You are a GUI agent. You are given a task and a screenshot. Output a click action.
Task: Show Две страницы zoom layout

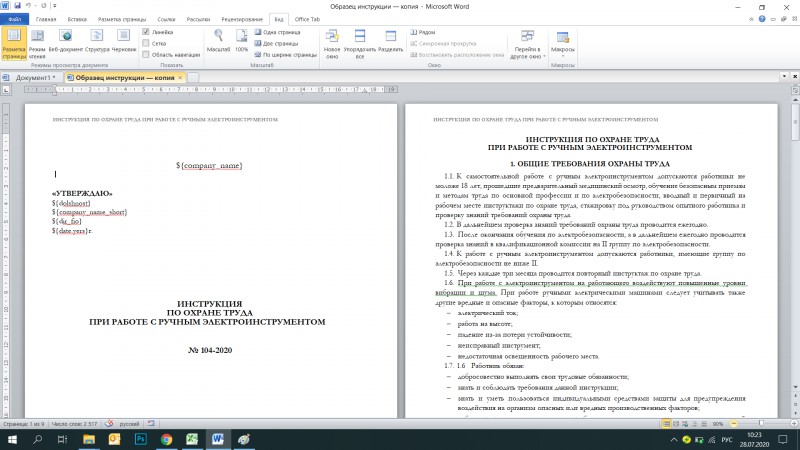(x=276, y=44)
